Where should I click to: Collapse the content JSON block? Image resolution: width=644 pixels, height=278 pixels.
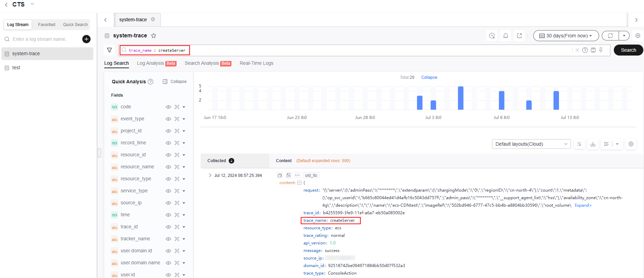click(299, 183)
